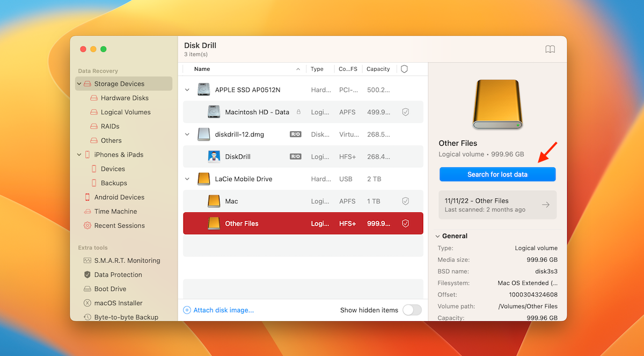Collapse the General details section
Image resolution: width=644 pixels, height=356 pixels.
[438, 236]
